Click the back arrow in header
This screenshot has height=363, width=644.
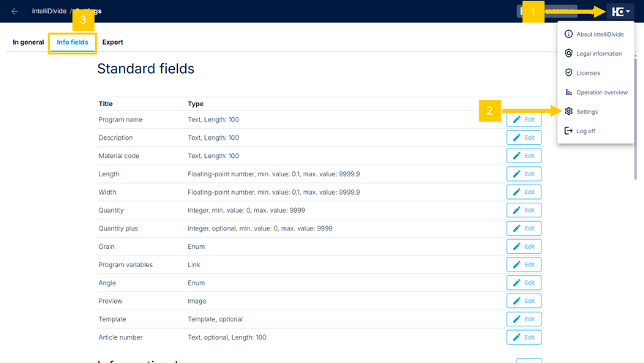pyautogui.click(x=15, y=11)
